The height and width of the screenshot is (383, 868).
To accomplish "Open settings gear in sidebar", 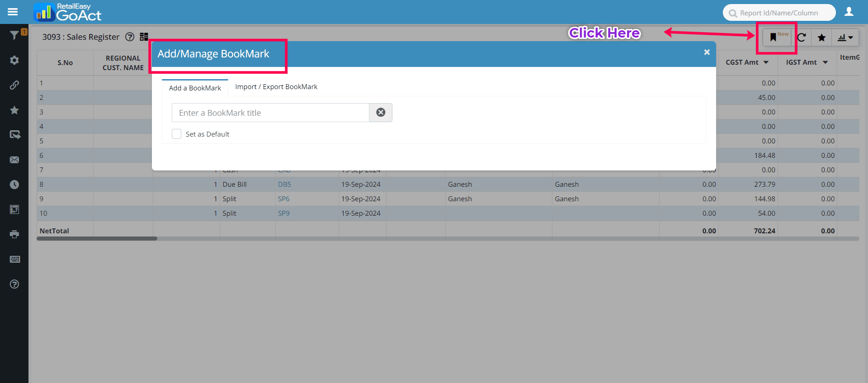I will click(14, 60).
